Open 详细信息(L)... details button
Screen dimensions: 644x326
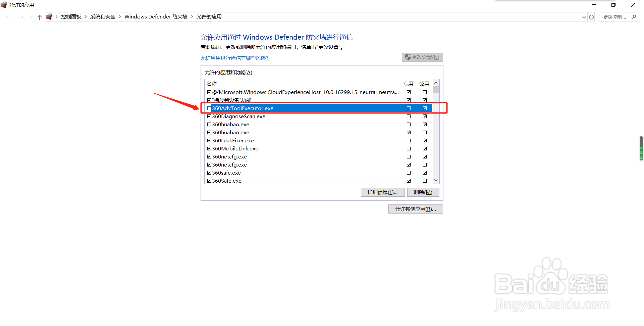[x=383, y=192]
